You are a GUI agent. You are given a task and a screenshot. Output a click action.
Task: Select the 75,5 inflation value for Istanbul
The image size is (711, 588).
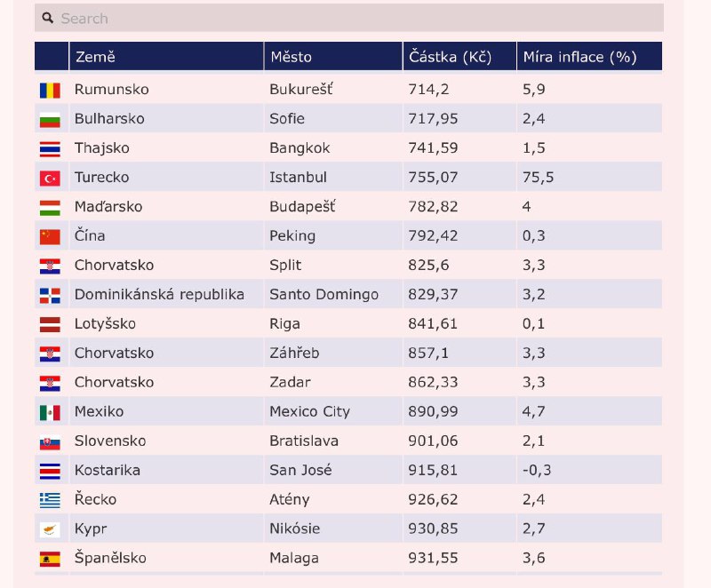(x=538, y=178)
